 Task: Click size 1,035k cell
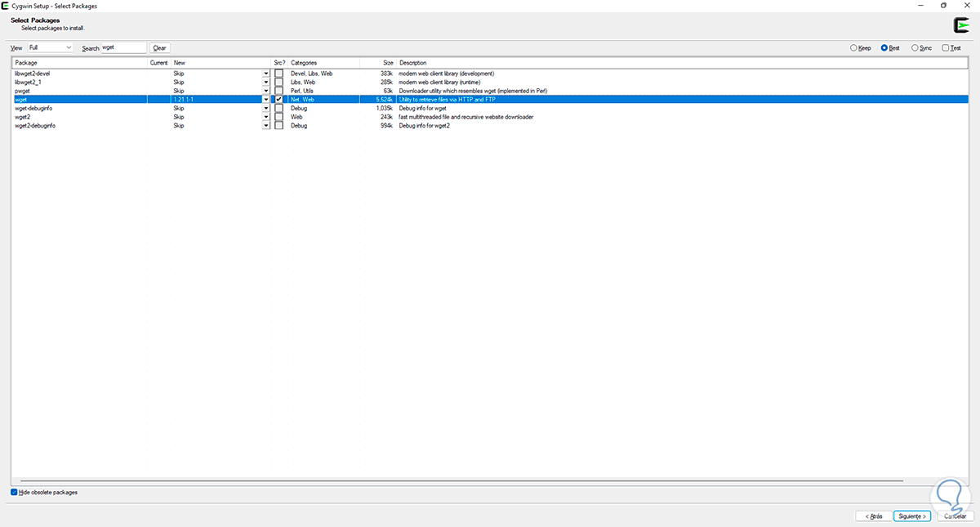(x=385, y=108)
